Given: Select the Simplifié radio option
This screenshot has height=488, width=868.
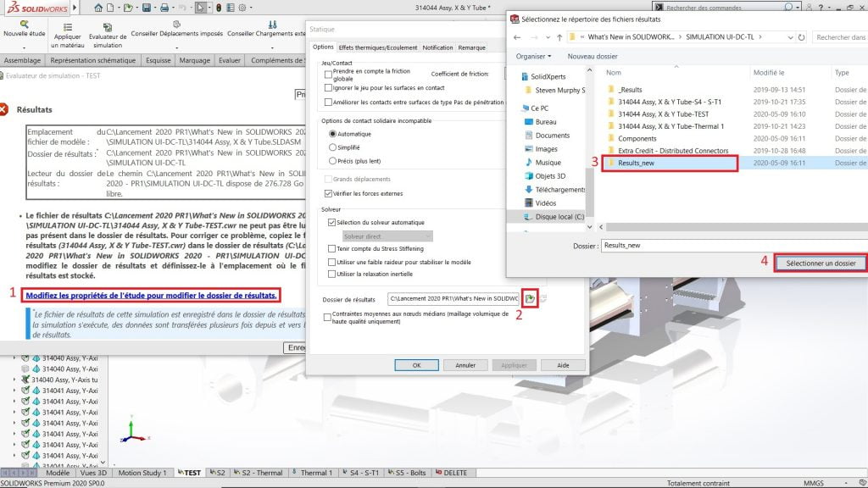Looking at the screenshot, I should [332, 147].
